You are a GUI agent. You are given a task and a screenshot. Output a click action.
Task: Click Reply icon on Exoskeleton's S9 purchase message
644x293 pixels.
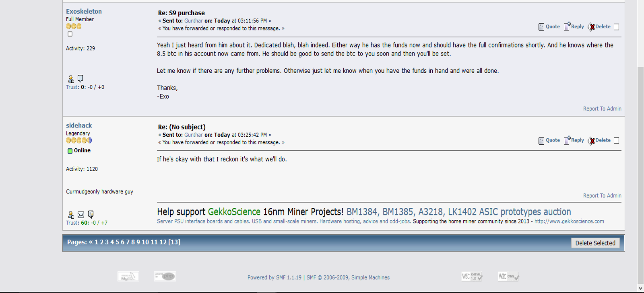[x=567, y=27]
